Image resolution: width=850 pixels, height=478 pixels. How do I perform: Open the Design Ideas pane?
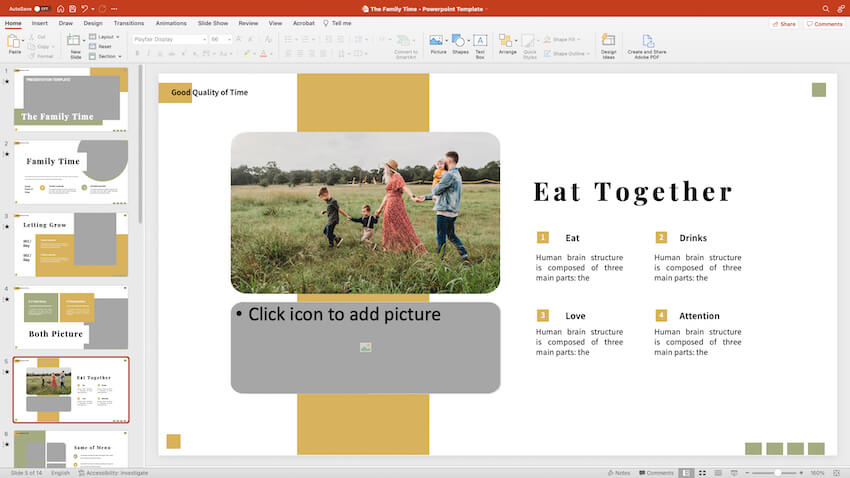click(x=608, y=44)
